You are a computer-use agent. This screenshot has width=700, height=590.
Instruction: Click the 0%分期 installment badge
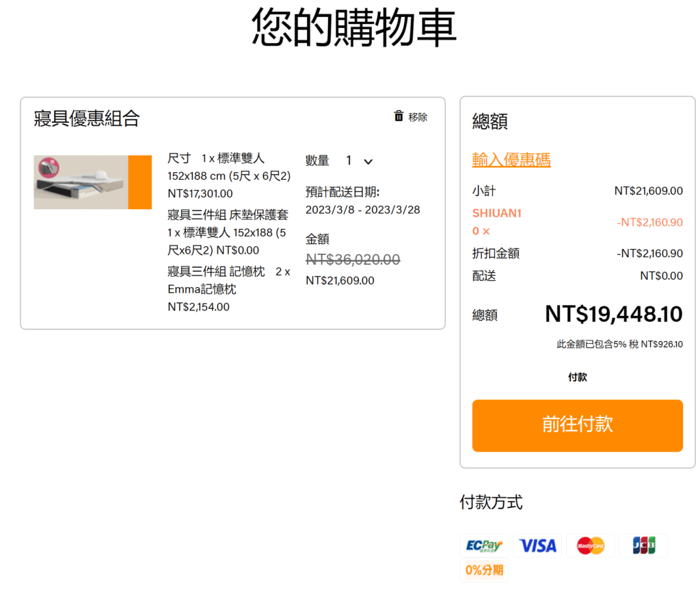(x=484, y=569)
